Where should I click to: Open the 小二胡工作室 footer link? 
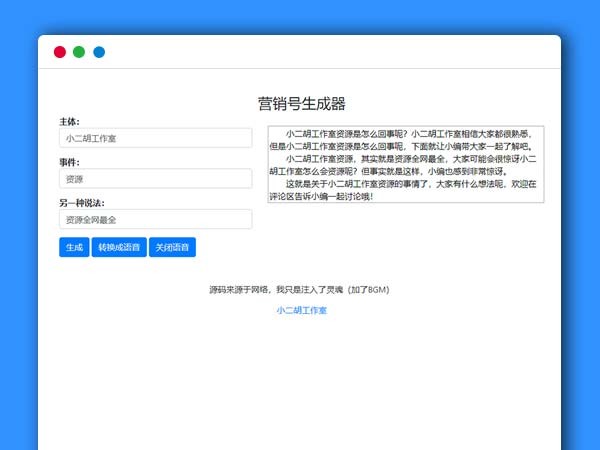click(301, 311)
